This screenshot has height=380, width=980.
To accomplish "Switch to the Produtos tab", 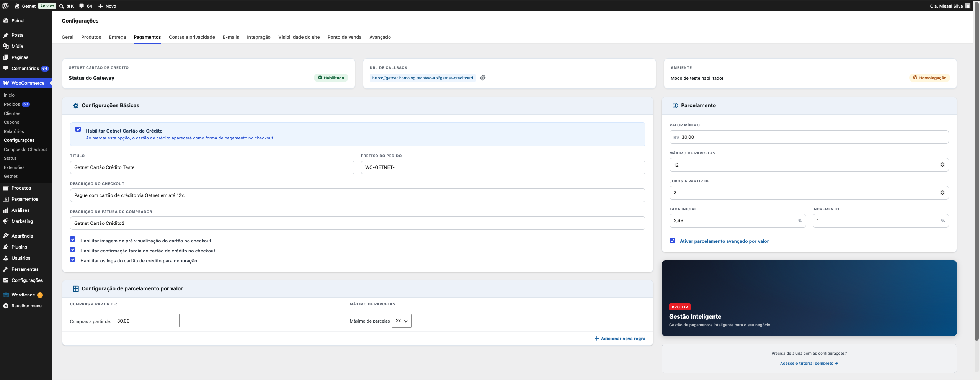I will 91,37.
